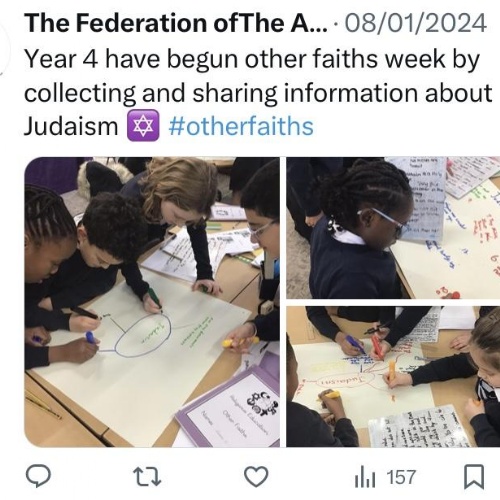
Task: Click the Star of David emoji
Action: [x=143, y=127]
